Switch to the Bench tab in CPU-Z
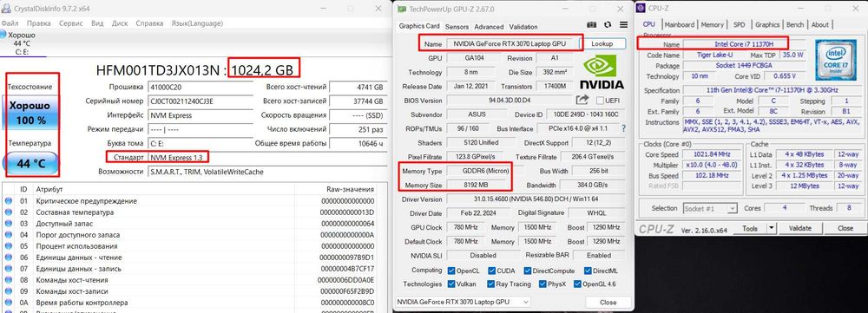868x313 pixels. (795, 24)
